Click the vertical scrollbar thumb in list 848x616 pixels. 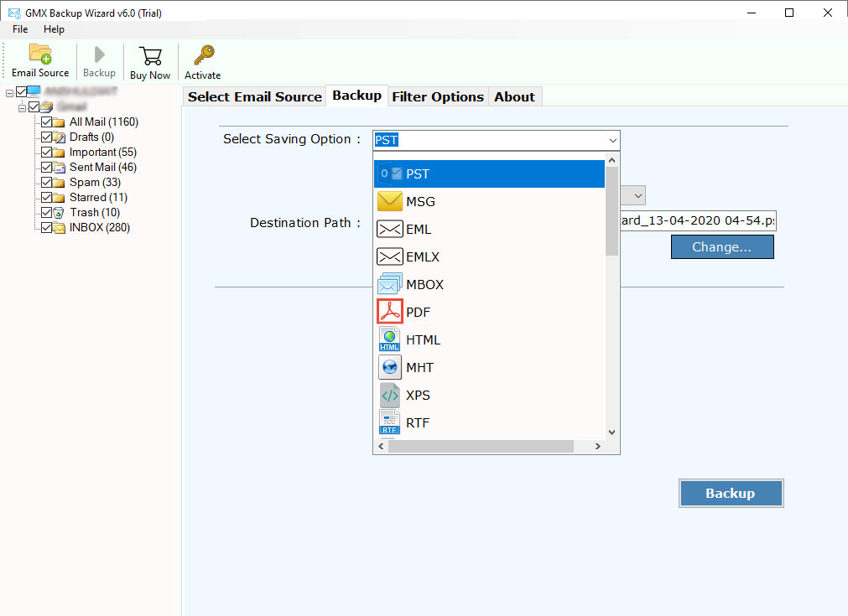click(x=611, y=211)
